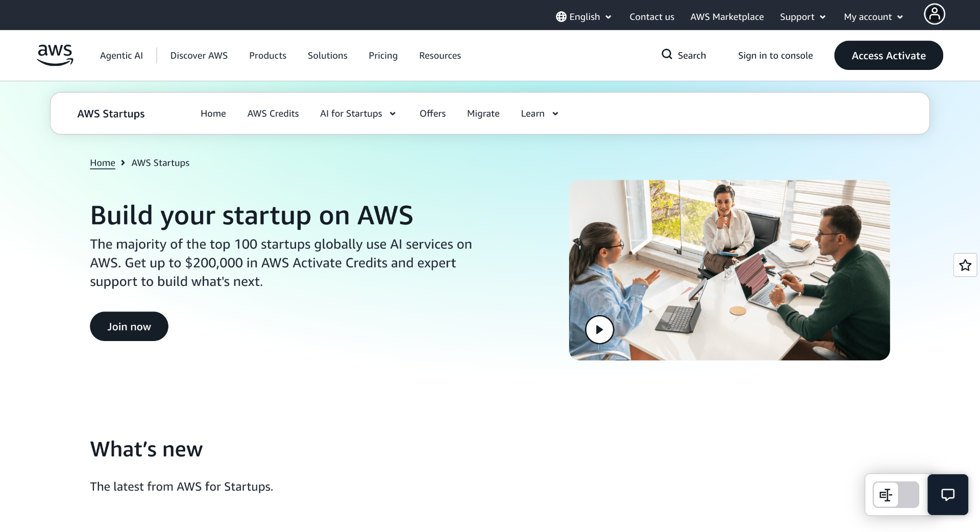Click Sign in to console

(x=775, y=55)
